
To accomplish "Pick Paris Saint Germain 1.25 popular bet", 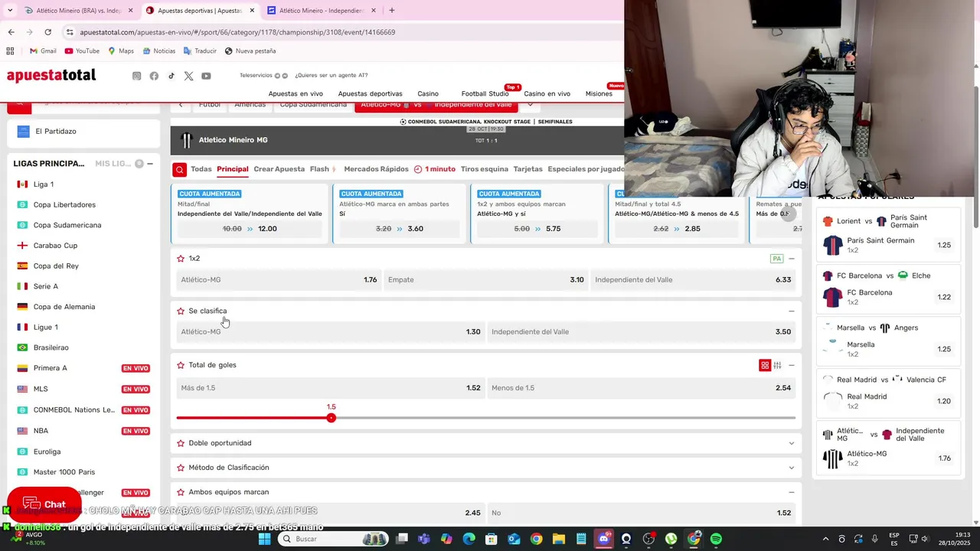I will pos(888,245).
